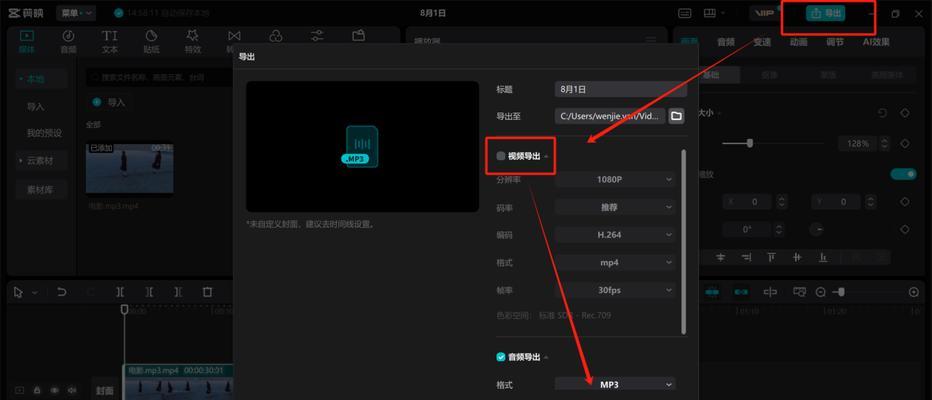Viewport: 932px width, 400px height.
Task: Adjust the timeline zoom slider
Action: click(x=840, y=292)
